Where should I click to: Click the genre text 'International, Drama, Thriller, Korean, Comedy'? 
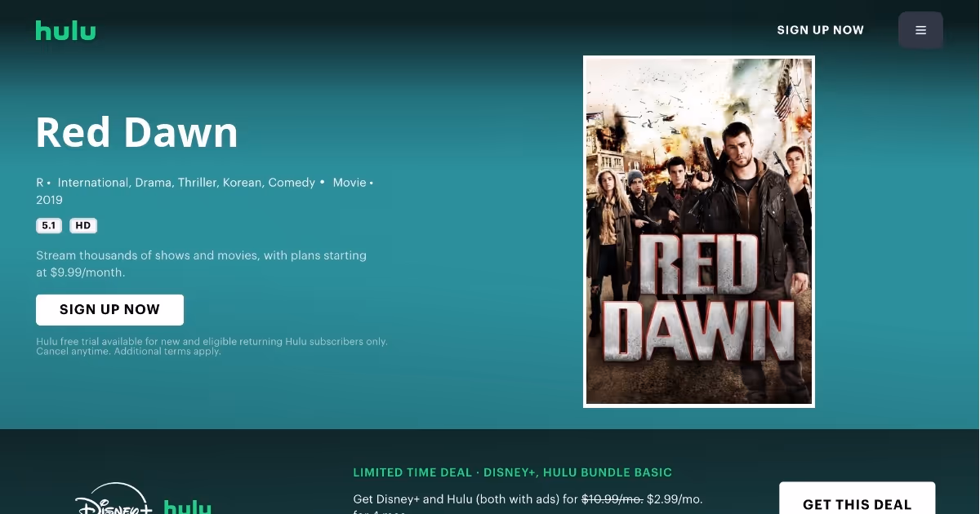click(186, 183)
